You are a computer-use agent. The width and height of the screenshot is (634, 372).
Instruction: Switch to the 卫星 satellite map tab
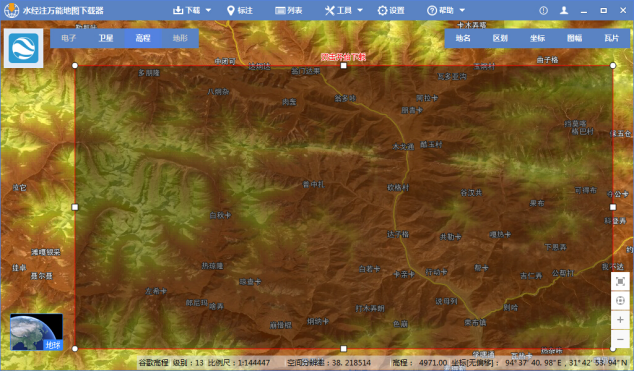point(106,38)
